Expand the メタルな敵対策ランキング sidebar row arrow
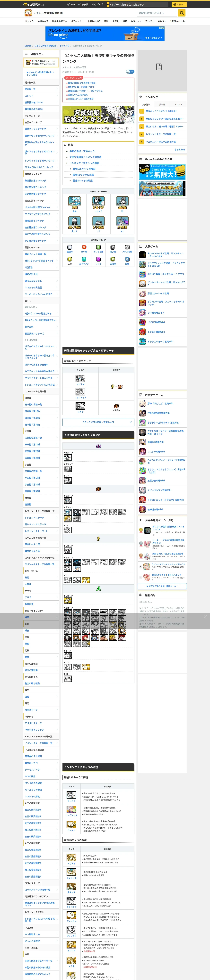This screenshot has width=210, height=980. (57, 207)
